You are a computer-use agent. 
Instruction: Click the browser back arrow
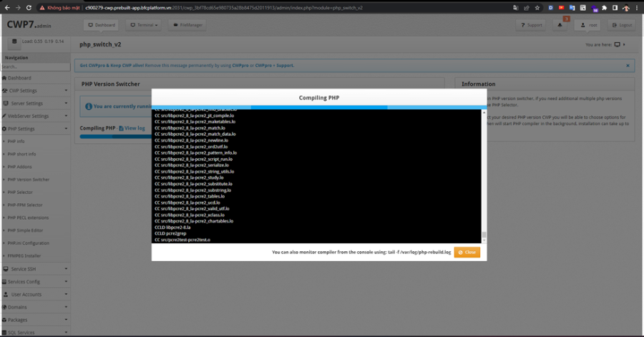(7, 8)
